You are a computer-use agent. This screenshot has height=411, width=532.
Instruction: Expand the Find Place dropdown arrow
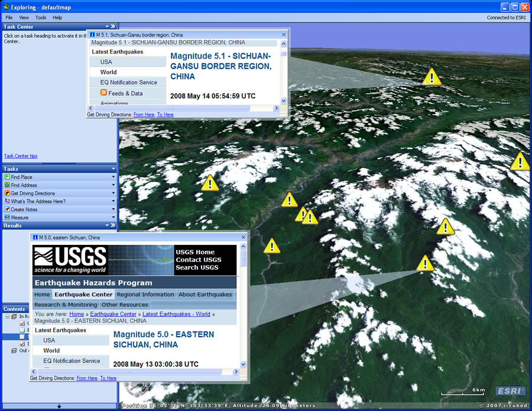[113, 177]
